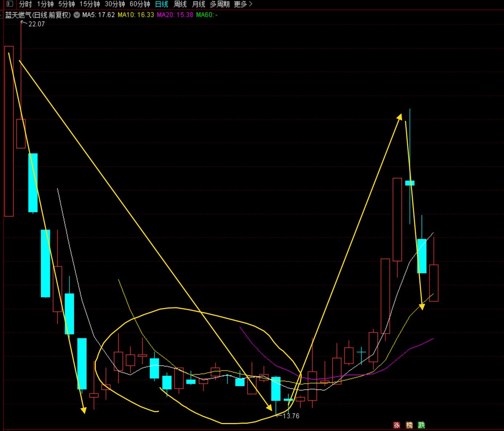
Task: Click the 蓝天燃气(日线.前复权) title
Action: click(38, 15)
